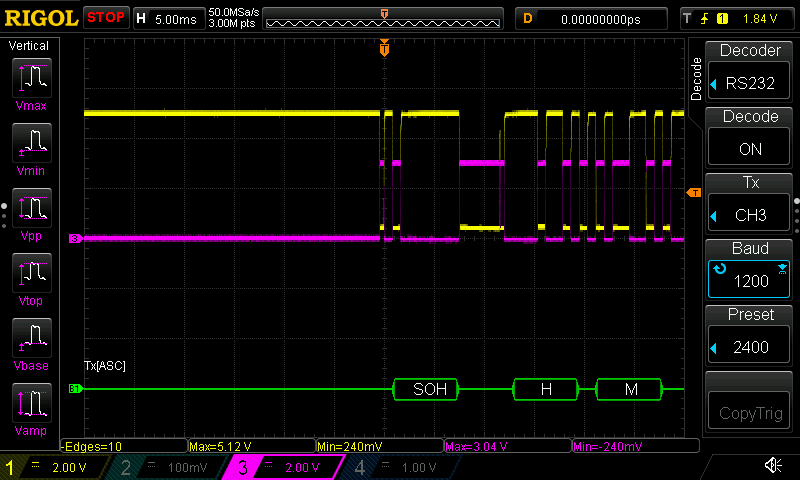This screenshot has height=480, width=800.
Task: Click the Decode side tab label
Action: pyautogui.click(x=696, y=76)
